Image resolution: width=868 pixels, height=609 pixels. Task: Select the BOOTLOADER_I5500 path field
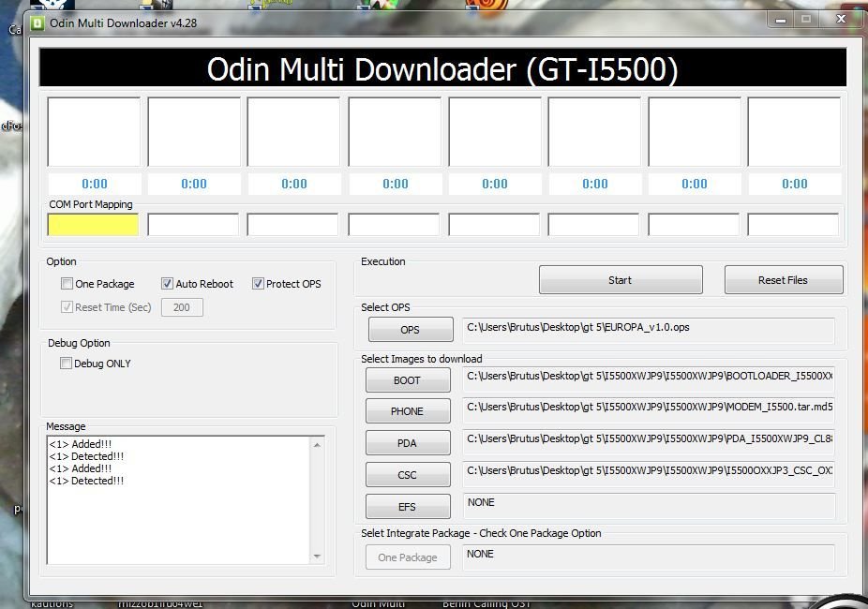click(x=649, y=379)
